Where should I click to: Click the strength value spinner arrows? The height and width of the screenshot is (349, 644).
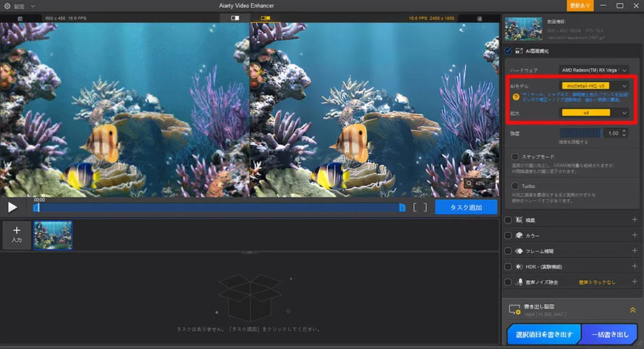(624, 133)
